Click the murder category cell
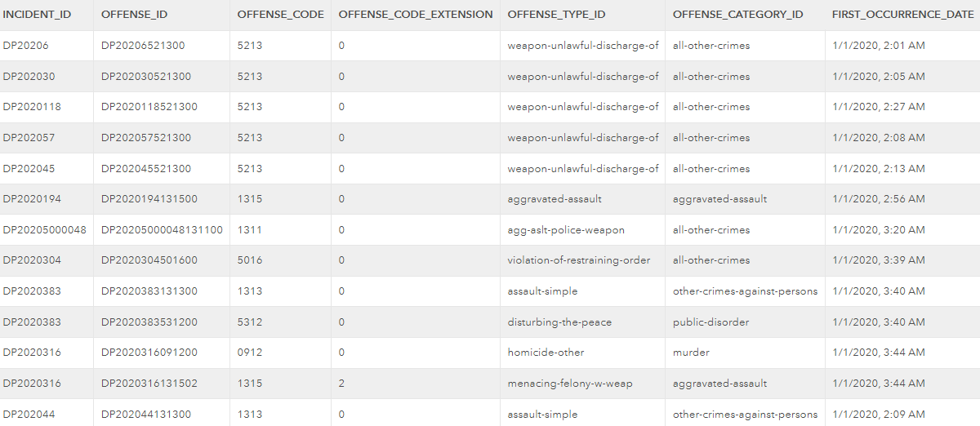 coord(691,353)
